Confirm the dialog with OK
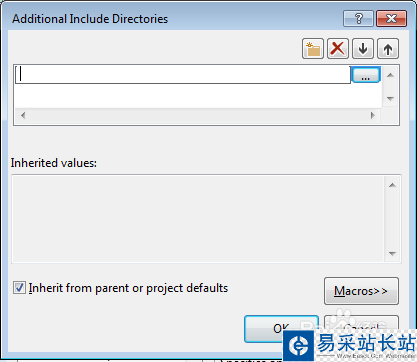 tap(281, 329)
